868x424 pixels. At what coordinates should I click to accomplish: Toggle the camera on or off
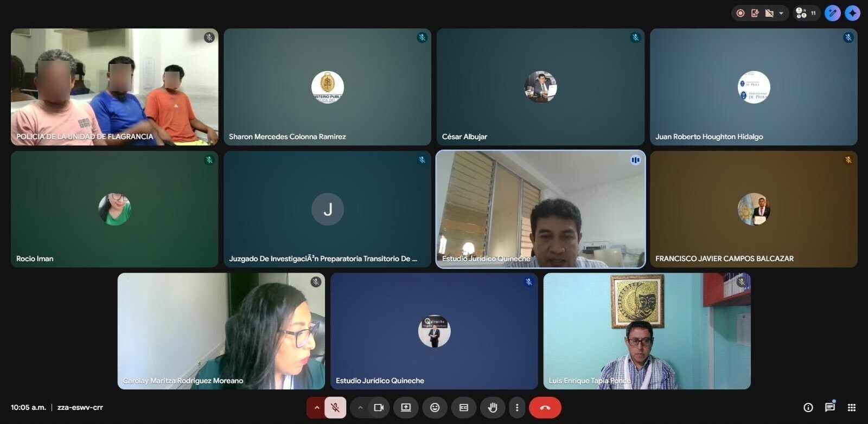379,408
